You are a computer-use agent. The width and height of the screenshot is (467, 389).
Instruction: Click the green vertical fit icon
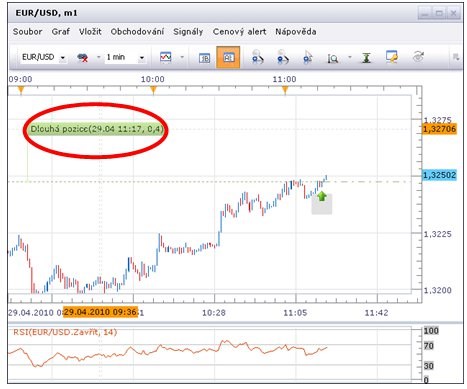(366, 58)
